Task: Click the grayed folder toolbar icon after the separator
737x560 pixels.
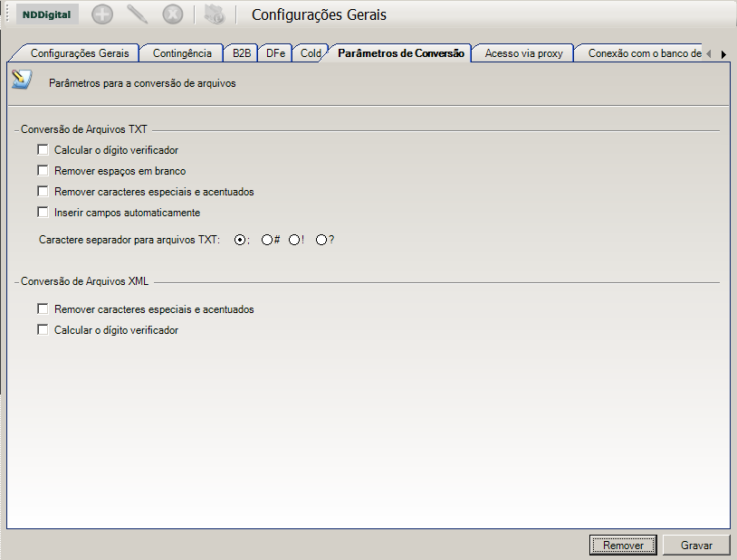Action: (215, 14)
